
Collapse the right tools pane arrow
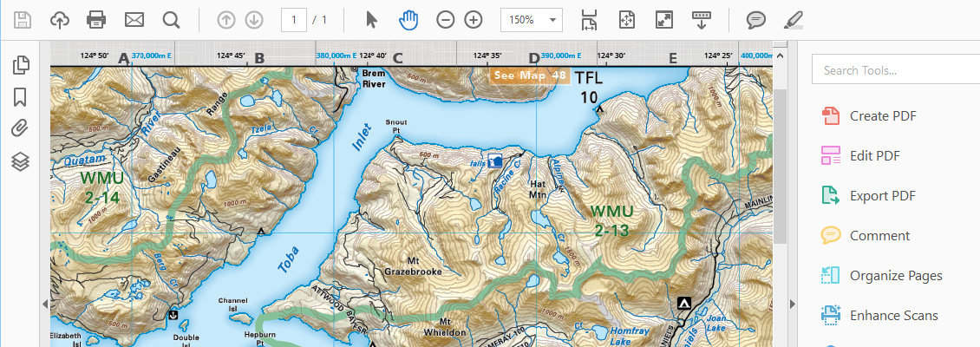pyautogui.click(x=791, y=304)
